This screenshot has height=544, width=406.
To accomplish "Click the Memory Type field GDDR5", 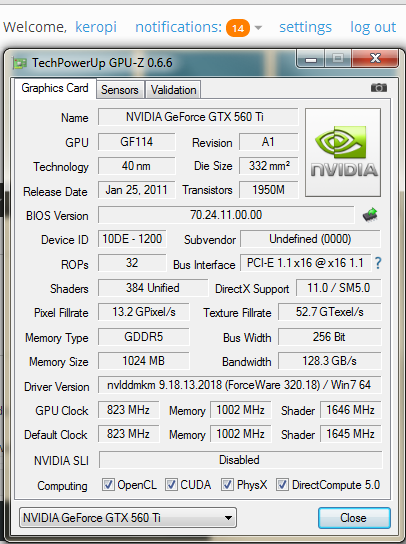I will [x=144, y=337].
